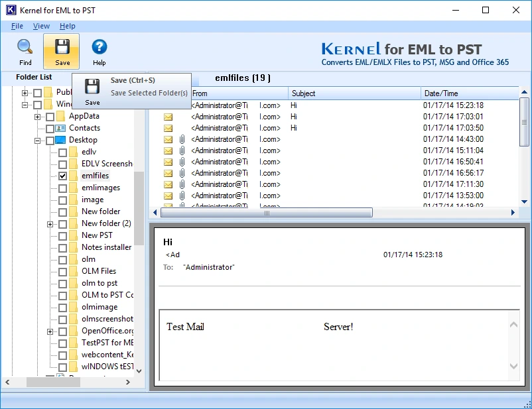Click the Save floppy disk toolbar icon

coord(62,47)
